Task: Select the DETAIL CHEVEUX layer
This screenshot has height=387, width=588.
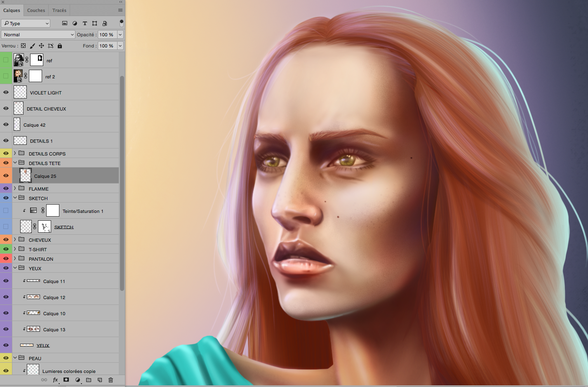Action: pos(46,109)
